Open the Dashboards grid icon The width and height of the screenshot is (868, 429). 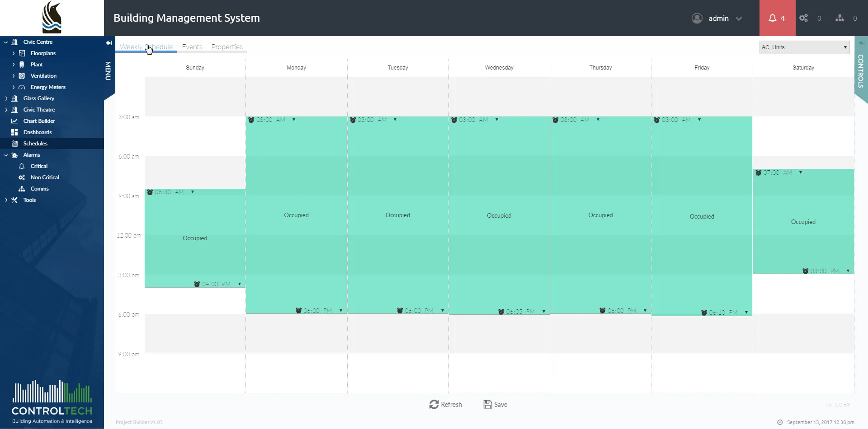point(14,132)
